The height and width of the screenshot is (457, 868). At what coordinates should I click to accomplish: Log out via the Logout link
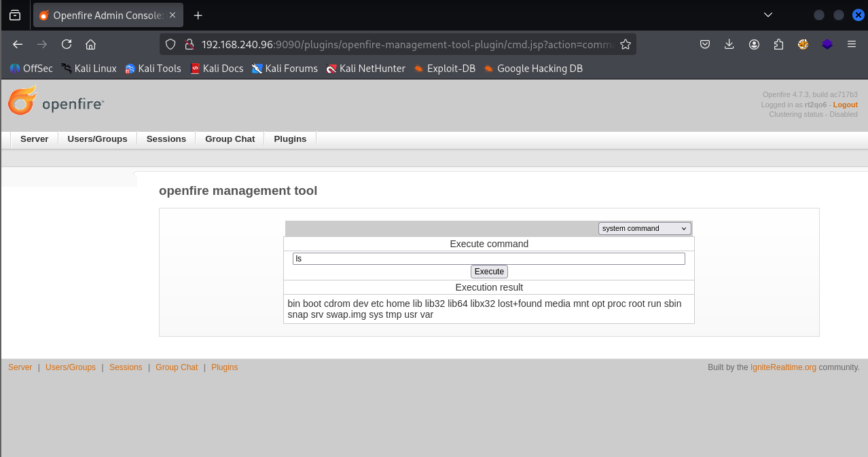click(845, 105)
